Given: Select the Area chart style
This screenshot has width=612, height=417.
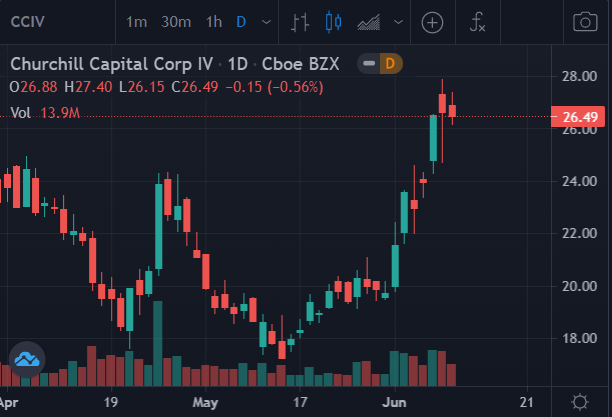Looking at the screenshot, I should (369, 22).
